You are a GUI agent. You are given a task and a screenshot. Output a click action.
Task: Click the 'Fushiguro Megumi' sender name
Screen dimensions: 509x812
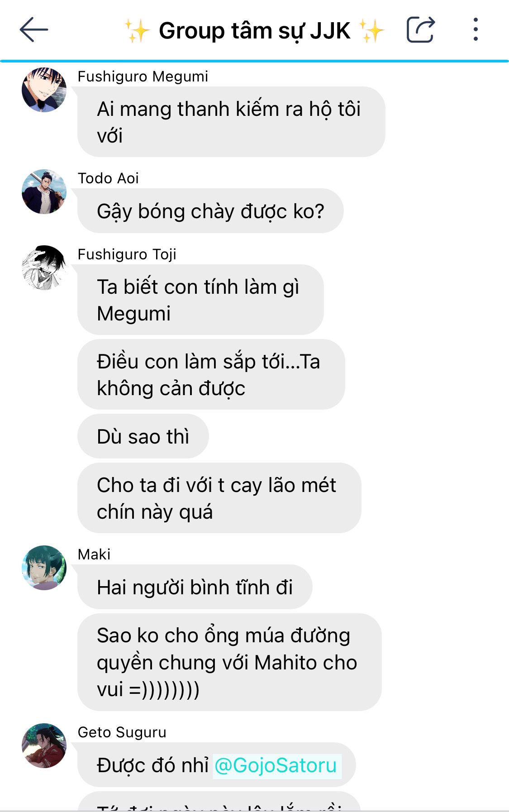click(x=143, y=76)
